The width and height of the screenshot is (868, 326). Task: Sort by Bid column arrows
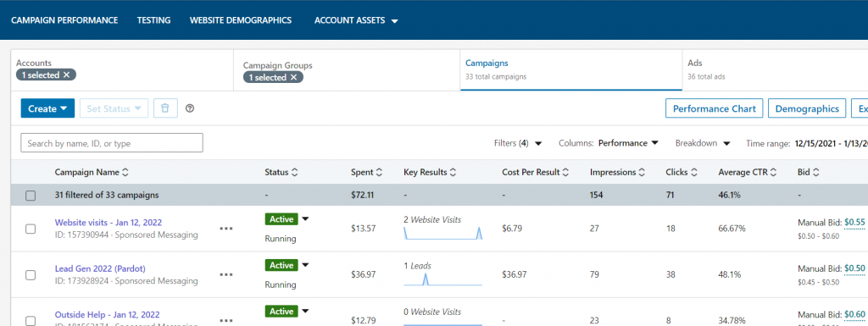point(815,173)
